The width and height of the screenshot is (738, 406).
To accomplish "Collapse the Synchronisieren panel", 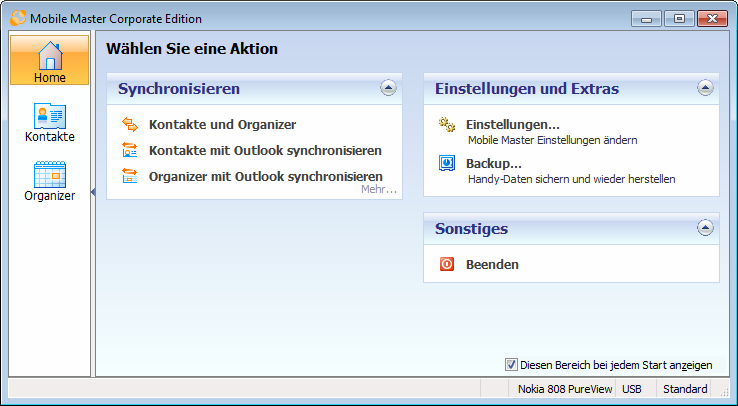I will click(388, 88).
